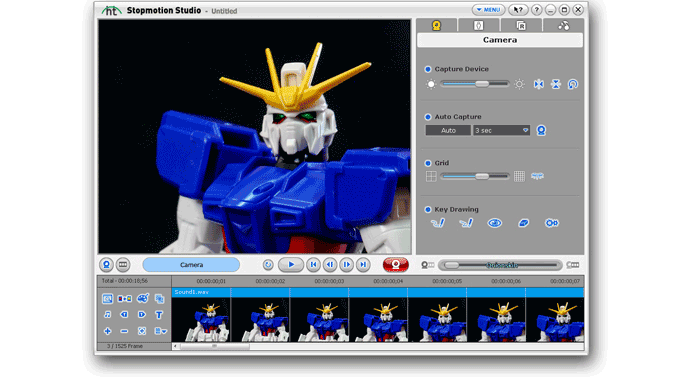Image resolution: width=700 pixels, height=380 pixels.
Task: Click the film icon right of Onionskin slider
Action: (x=573, y=265)
